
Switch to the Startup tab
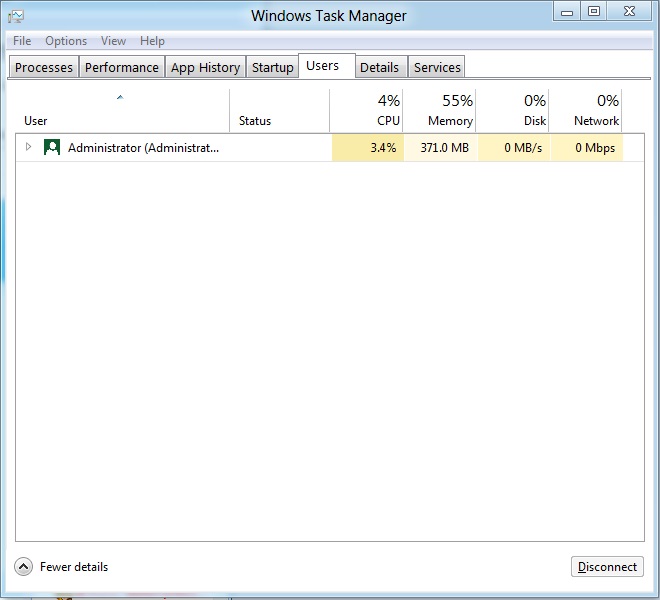coord(272,67)
